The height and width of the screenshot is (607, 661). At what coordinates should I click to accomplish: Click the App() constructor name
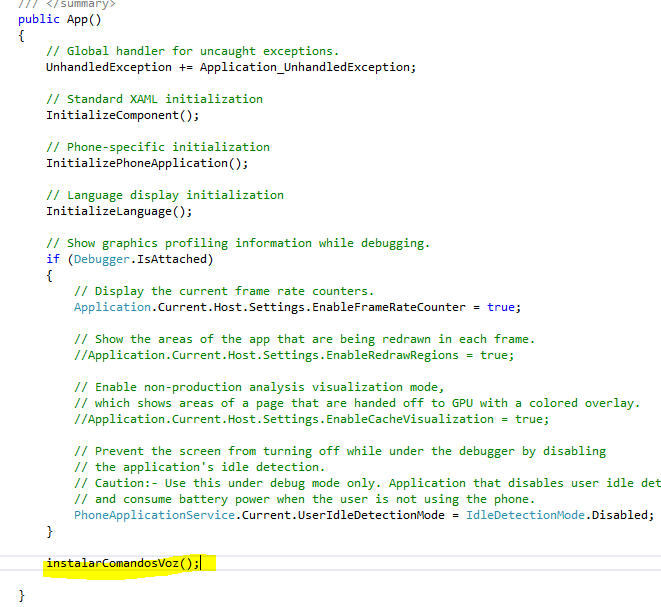click(84, 19)
